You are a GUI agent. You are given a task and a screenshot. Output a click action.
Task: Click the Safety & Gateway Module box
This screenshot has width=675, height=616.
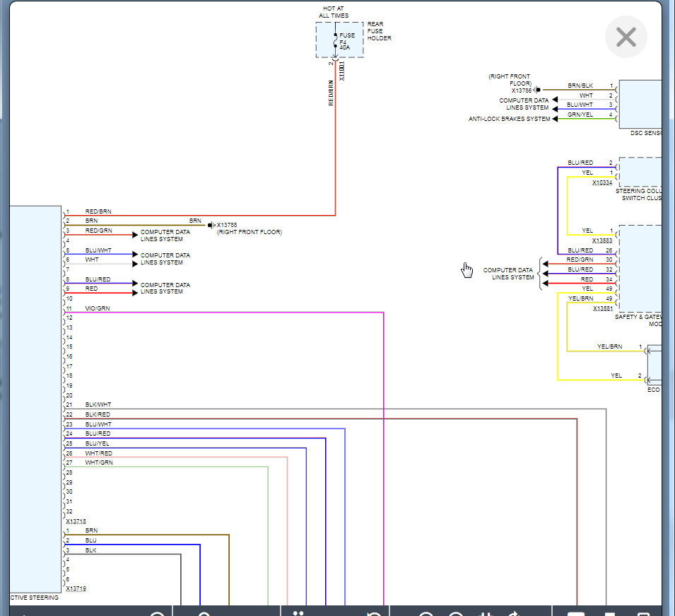point(640,269)
